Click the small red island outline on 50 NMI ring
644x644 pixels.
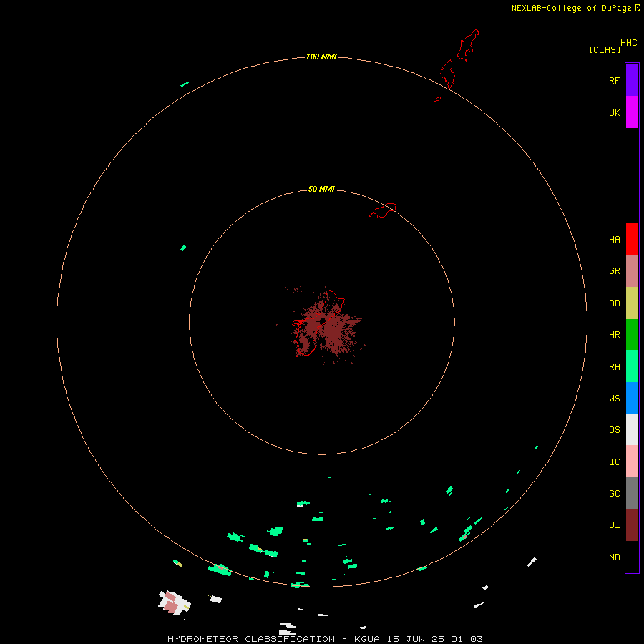coord(383,210)
